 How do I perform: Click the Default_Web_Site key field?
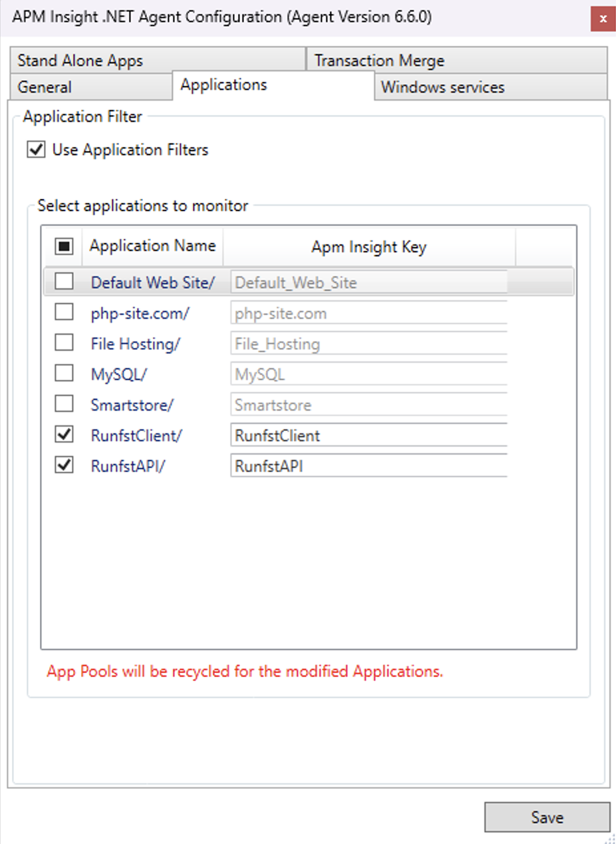pyautogui.click(x=369, y=282)
